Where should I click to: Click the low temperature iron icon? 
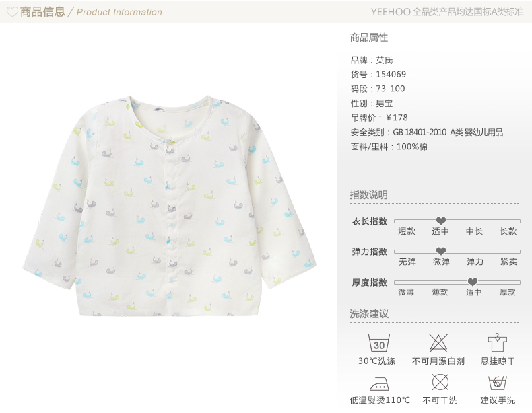[x=379, y=384]
